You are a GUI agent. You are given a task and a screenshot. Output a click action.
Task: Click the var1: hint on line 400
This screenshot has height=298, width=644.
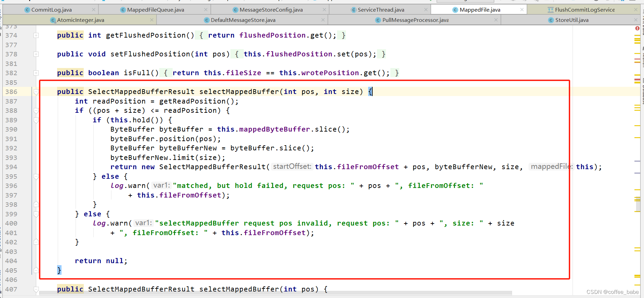click(143, 223)
